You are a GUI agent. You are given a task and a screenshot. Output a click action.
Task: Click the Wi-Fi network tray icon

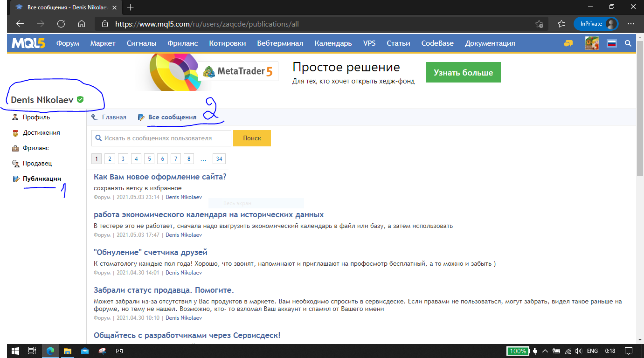tap(568, 351)
